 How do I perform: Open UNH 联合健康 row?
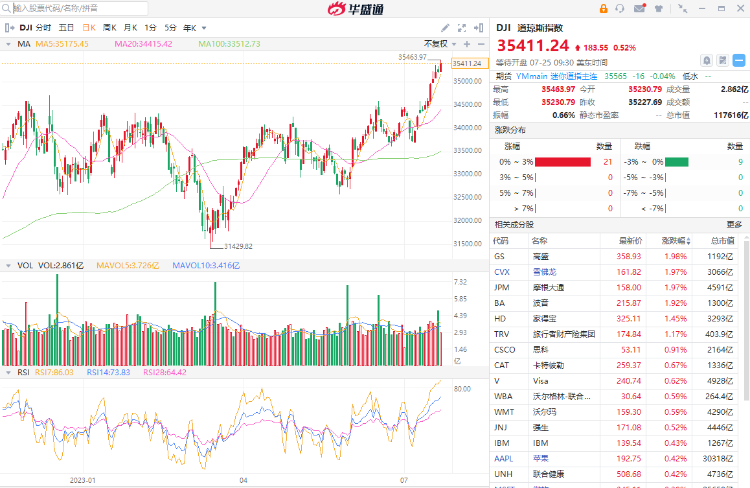(615, 474)
